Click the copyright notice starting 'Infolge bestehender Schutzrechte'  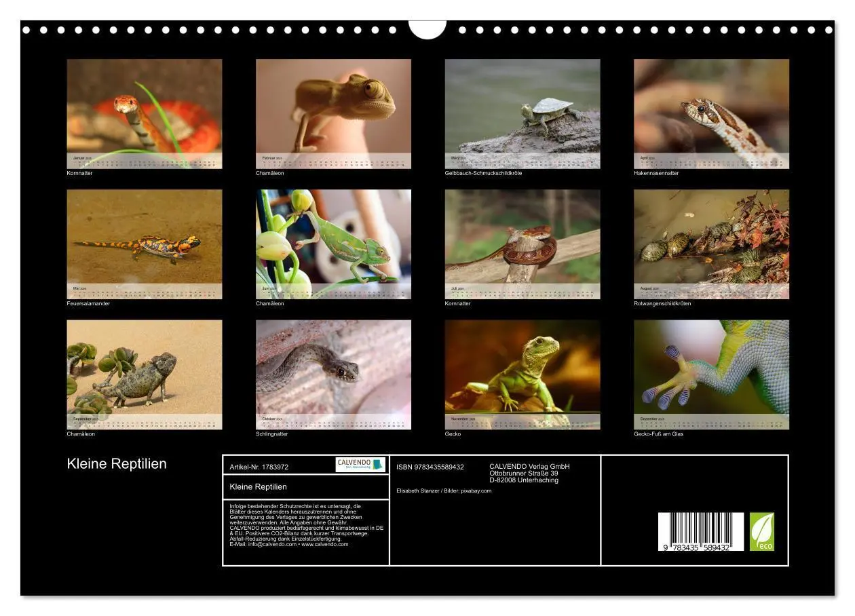coord(307,525)
